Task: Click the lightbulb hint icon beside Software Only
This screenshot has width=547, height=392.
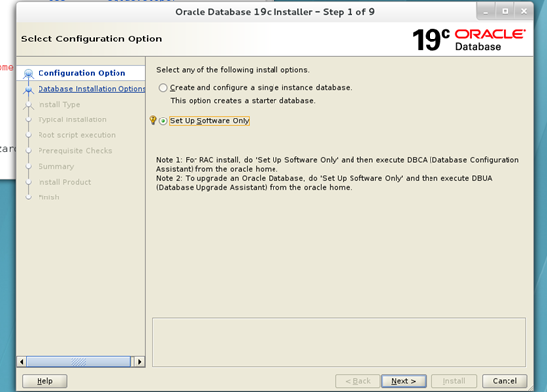Action: 153,120
